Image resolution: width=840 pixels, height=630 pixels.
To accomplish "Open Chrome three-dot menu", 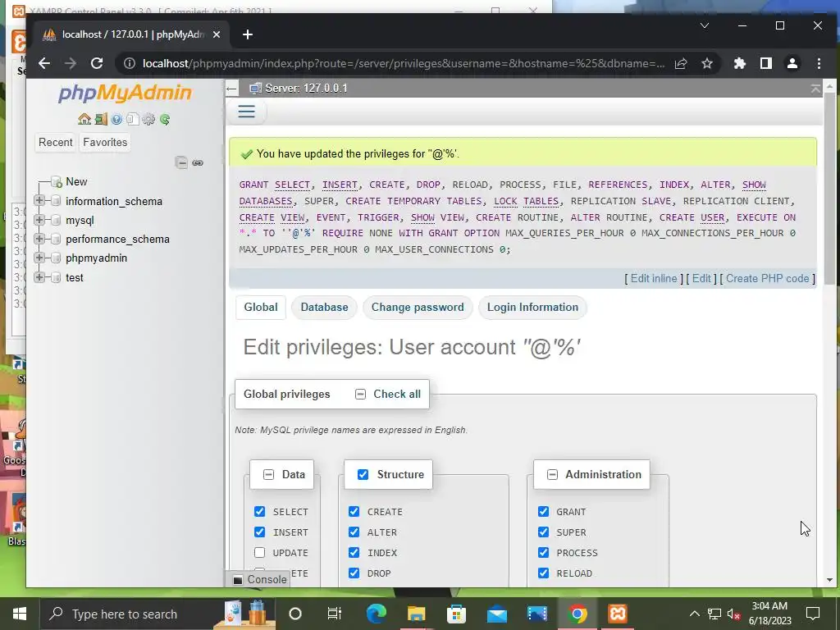I will 819,63.
